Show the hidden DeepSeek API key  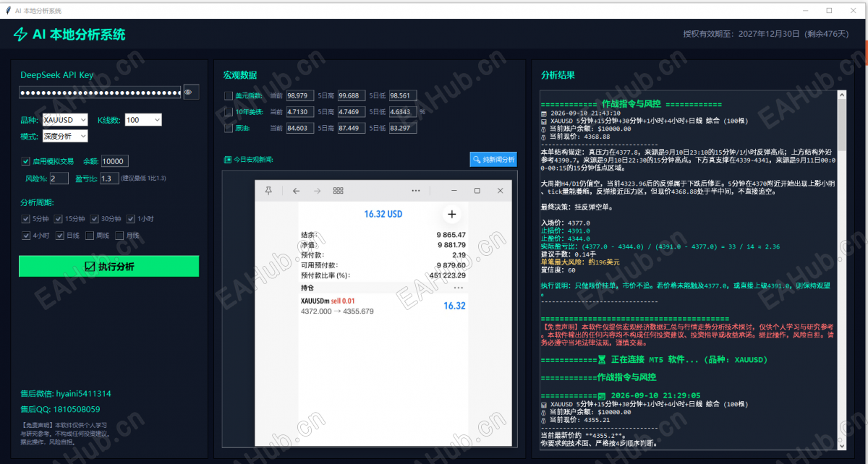pos(191,92)
